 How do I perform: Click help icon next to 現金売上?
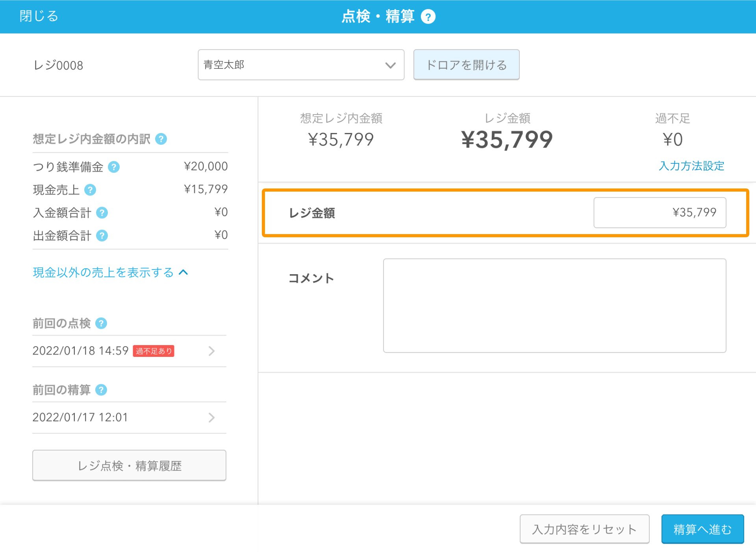[x=90, y=190]
